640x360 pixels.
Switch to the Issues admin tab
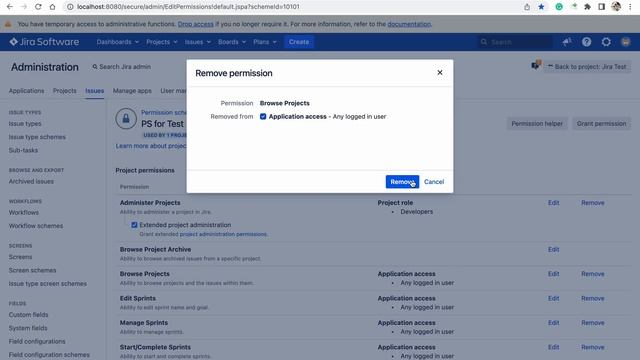95,91
